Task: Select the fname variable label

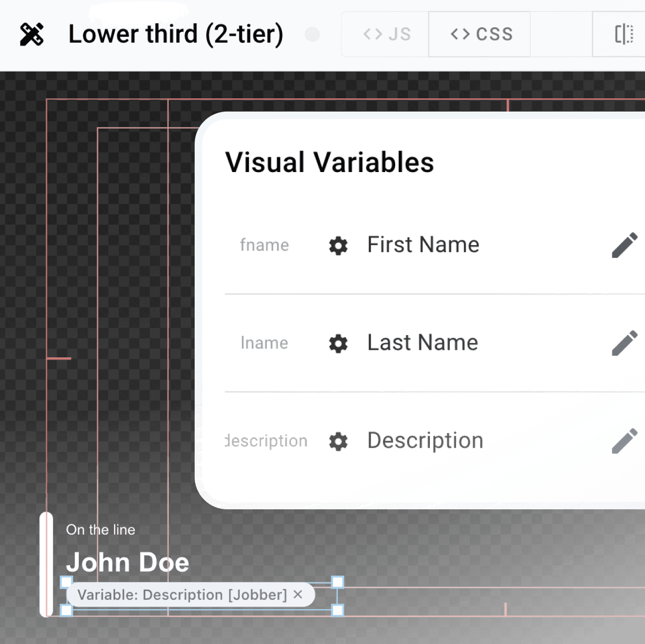Action: [265, 245]
